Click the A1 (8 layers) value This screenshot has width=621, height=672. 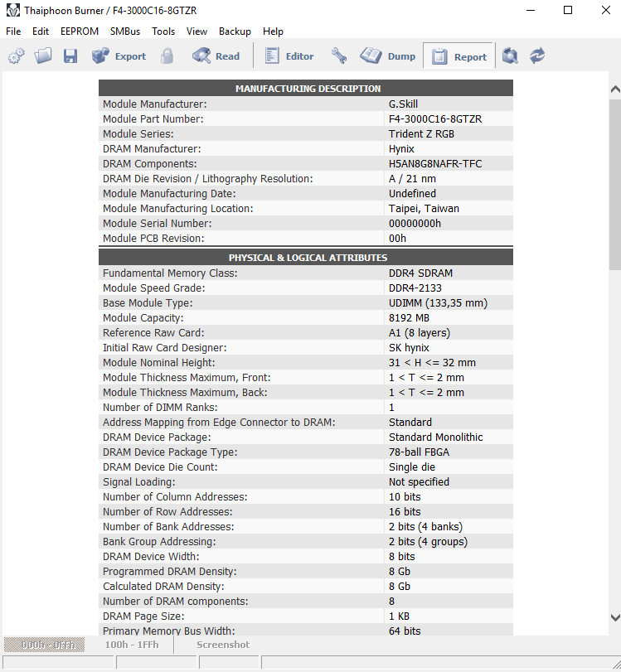point(420,332)
